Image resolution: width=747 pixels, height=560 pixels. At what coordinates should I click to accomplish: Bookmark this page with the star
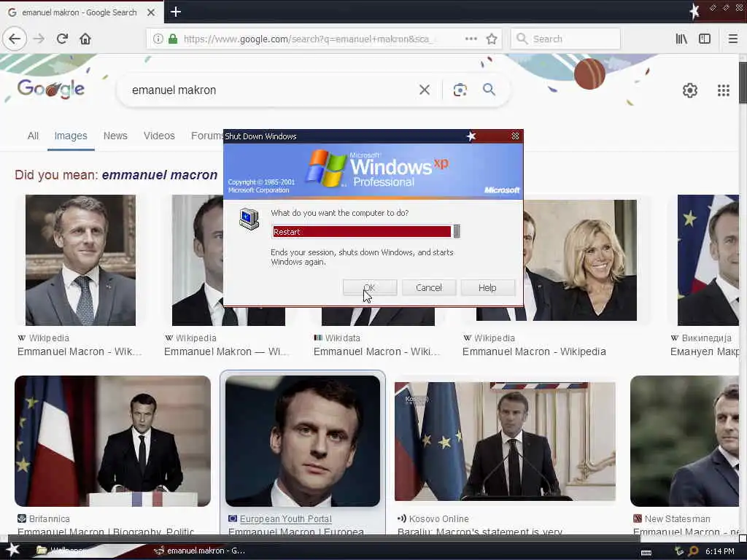point(492,39)
